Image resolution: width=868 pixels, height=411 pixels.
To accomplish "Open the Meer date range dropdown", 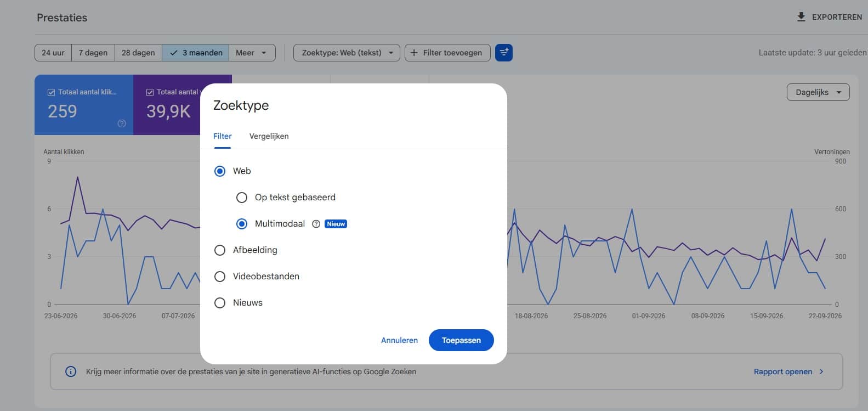I will pos(252,53).
